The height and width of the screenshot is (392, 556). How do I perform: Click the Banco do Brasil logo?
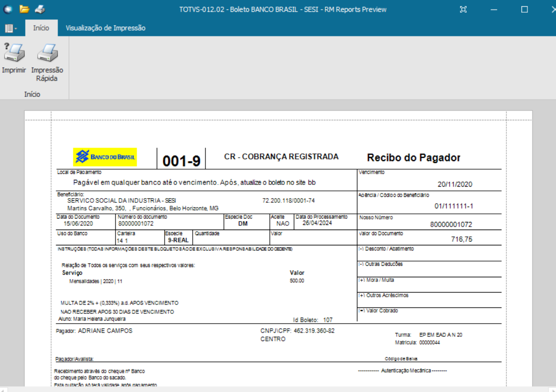105,157
